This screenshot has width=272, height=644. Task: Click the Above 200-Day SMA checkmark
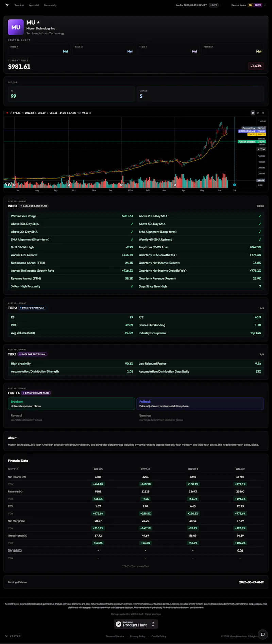pos(260,216)
